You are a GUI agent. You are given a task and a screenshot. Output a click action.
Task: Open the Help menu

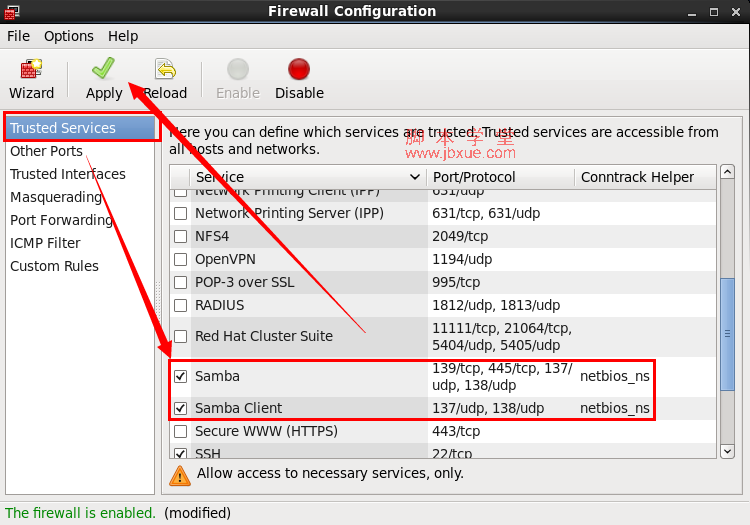(122, 36)
